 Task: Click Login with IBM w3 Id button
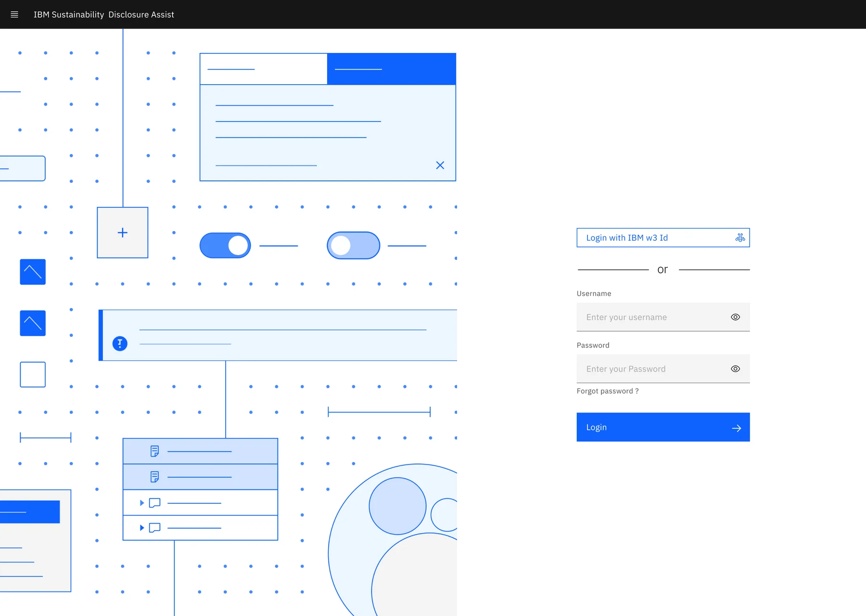point(663,238)
